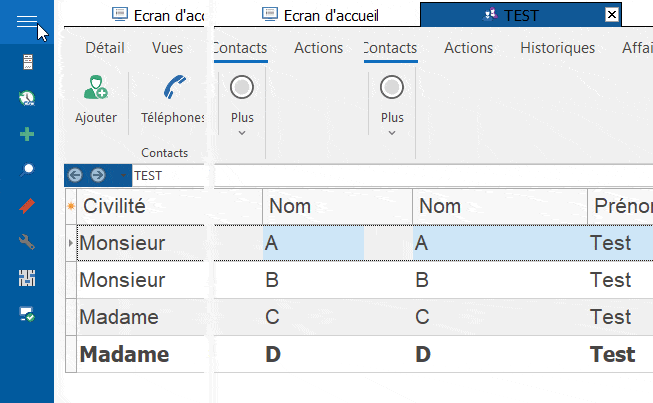Viewport: 653px width, 403px height.
Task: Click the Téléphones handset icon
Action: (174, 90)
